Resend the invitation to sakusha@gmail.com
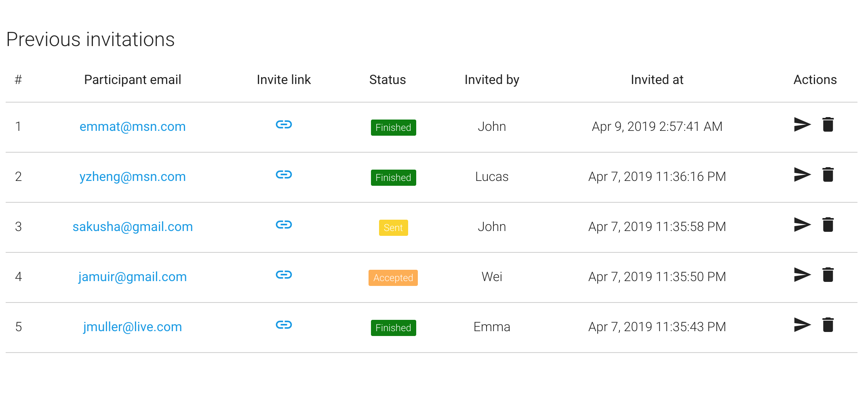 click(x=802, y=225)
